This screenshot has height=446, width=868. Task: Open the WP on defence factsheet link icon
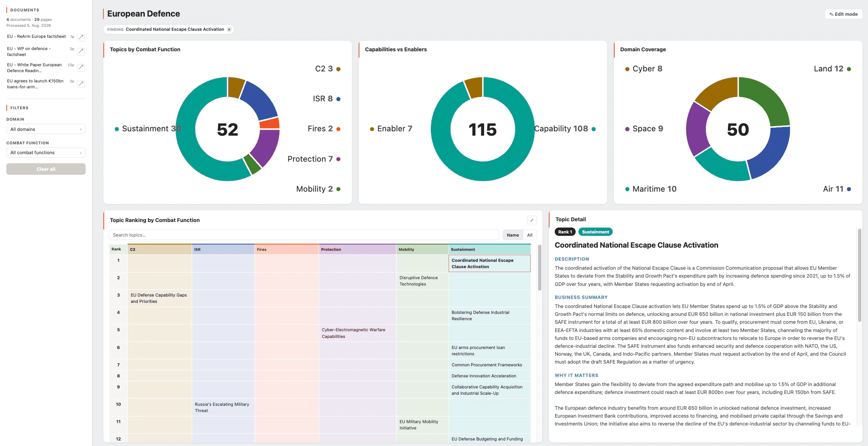pos(81,51)
